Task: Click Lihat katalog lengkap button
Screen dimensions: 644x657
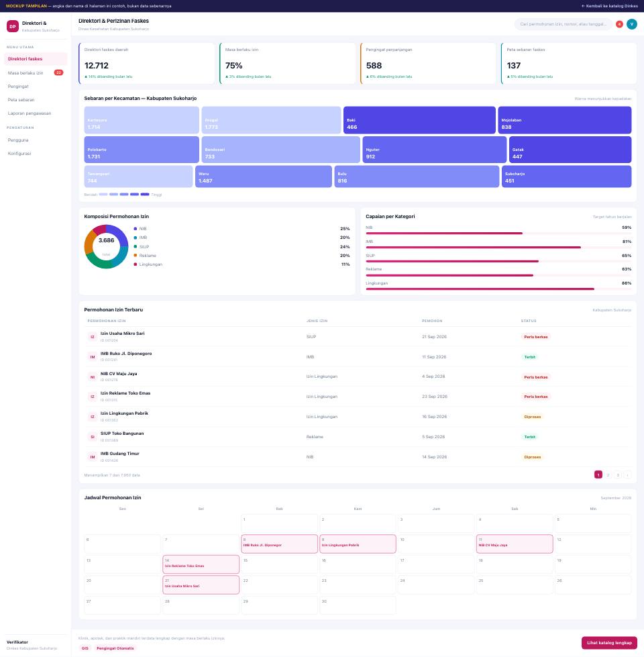Action: click(x=609, y=643)
